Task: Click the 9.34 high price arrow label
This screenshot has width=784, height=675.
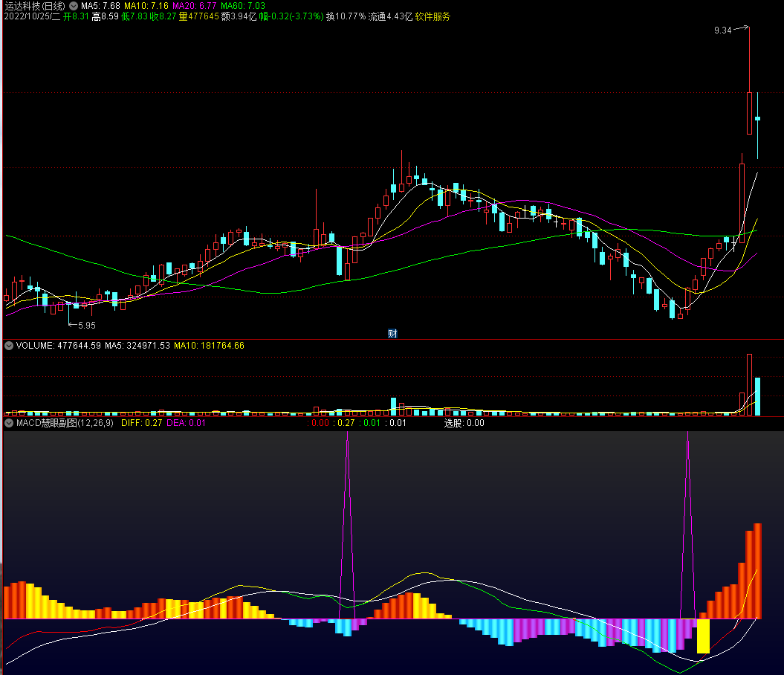Action: point(722,30)
